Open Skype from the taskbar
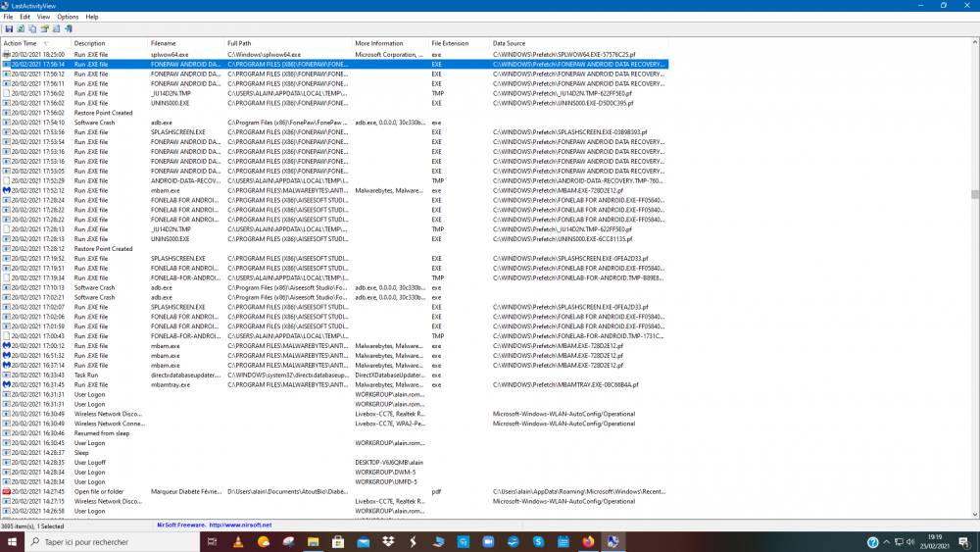This screenshot has height=552, width=980. pyautogui.click(x=538, y=541)
